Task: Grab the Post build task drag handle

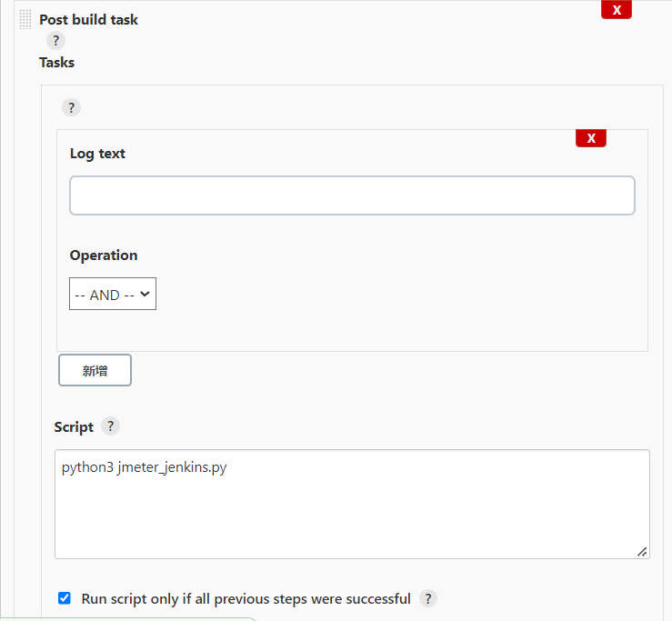Action: coord(25,19)
